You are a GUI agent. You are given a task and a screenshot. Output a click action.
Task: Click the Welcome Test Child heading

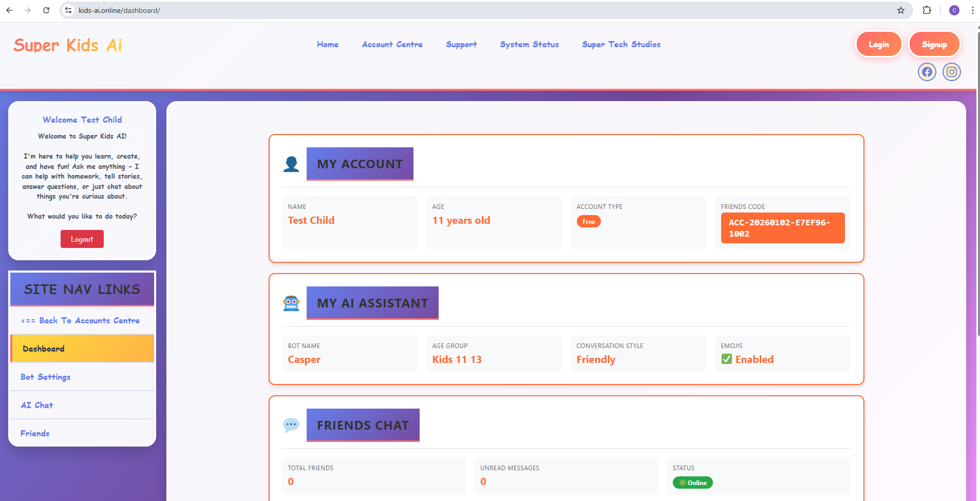[82, 120]
